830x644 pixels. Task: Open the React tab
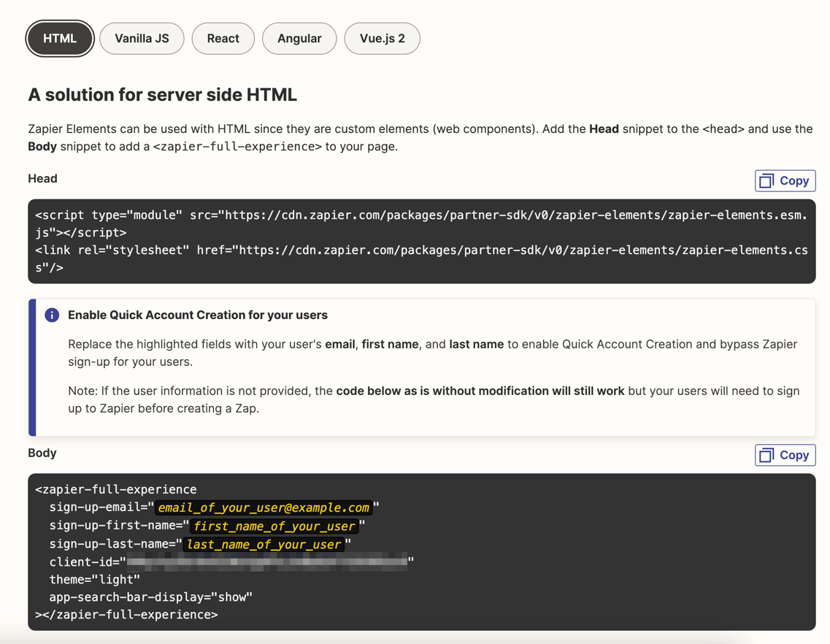pos(223,39)
